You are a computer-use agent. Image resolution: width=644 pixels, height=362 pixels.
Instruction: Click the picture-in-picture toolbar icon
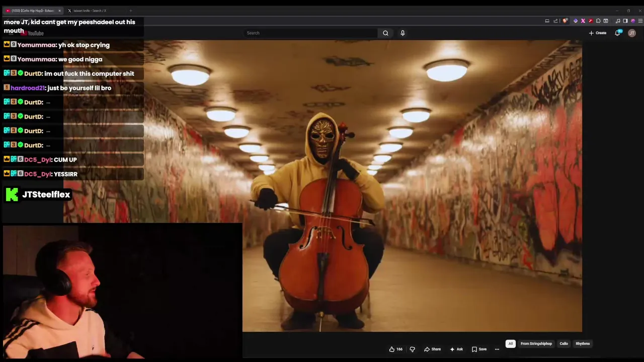pos(606,21)
